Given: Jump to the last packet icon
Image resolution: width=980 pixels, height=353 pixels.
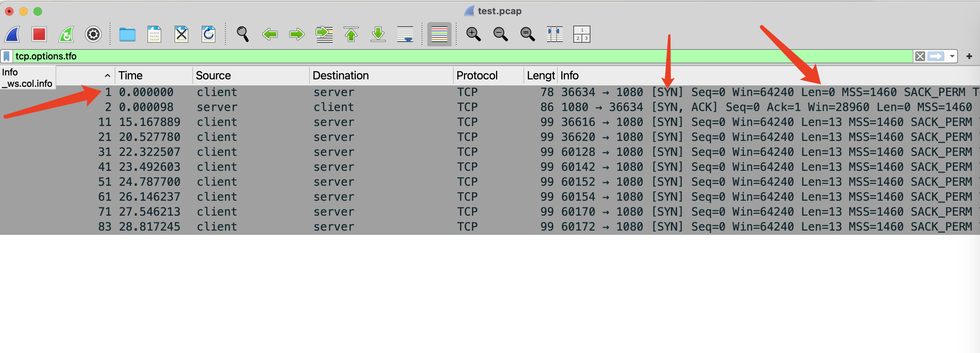Looking at the screenshot, I should (x=378, y=34).
